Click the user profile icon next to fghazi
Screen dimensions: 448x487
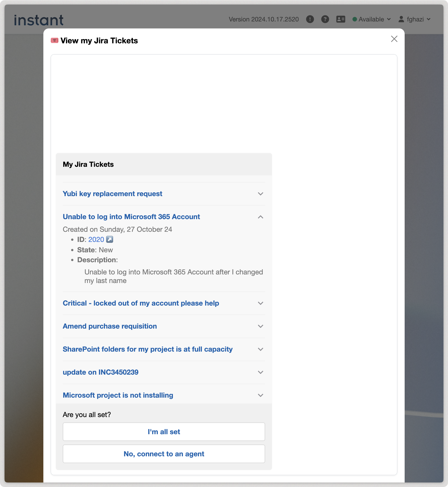(401, 19)
